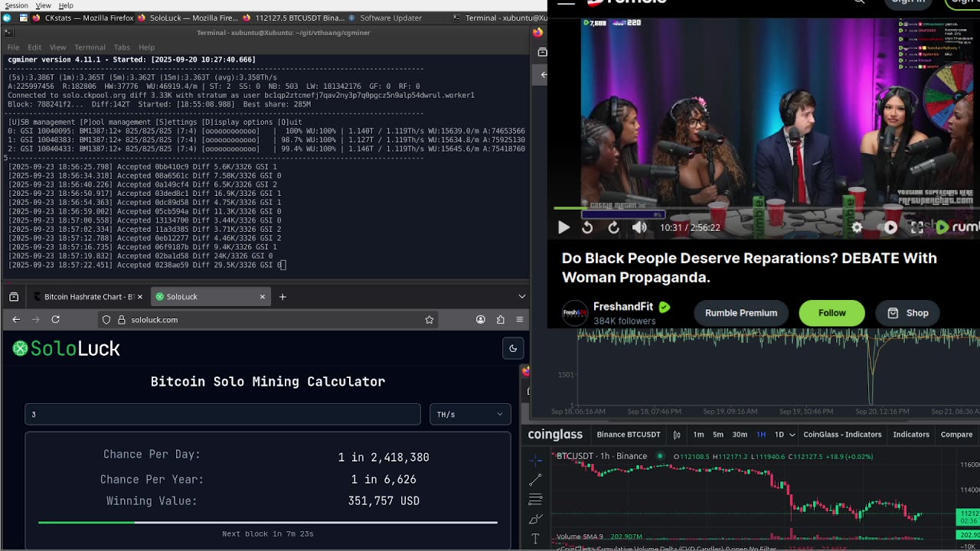Play the Rumble video
Viewport: 980px width, 551px height.
(563, 227)
